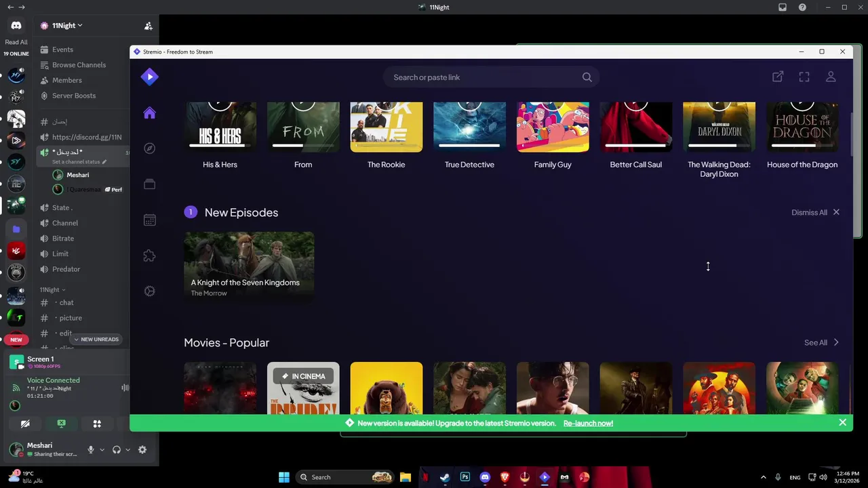
Task: Open the Library icon in Stremio sidebar
Action: click(149, 184)
